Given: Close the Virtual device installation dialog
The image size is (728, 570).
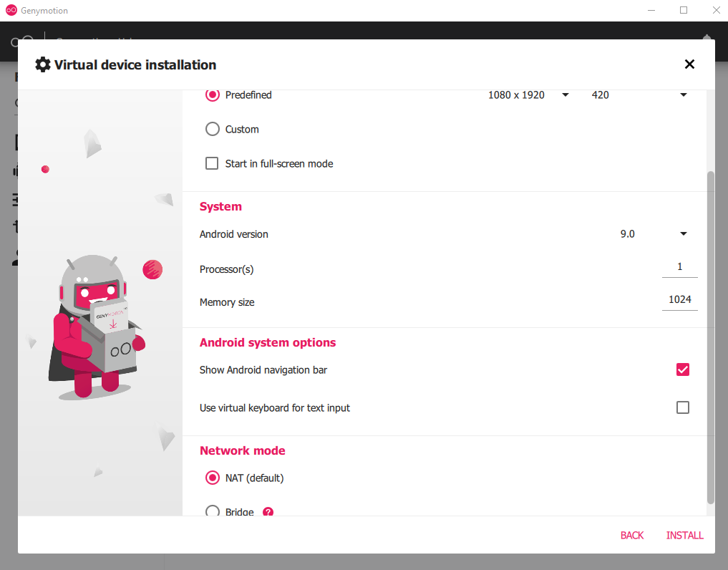Looking at the screenshot, I should tap(689, 64).
